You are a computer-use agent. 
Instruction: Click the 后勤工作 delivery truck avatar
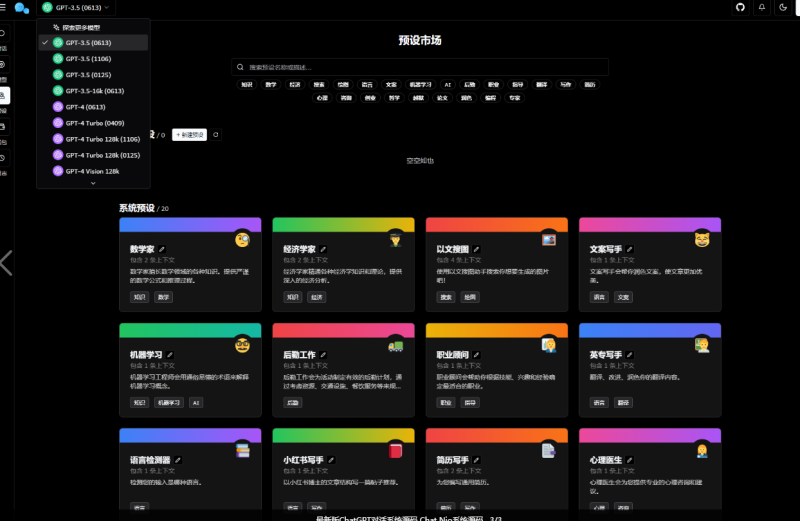395,346
